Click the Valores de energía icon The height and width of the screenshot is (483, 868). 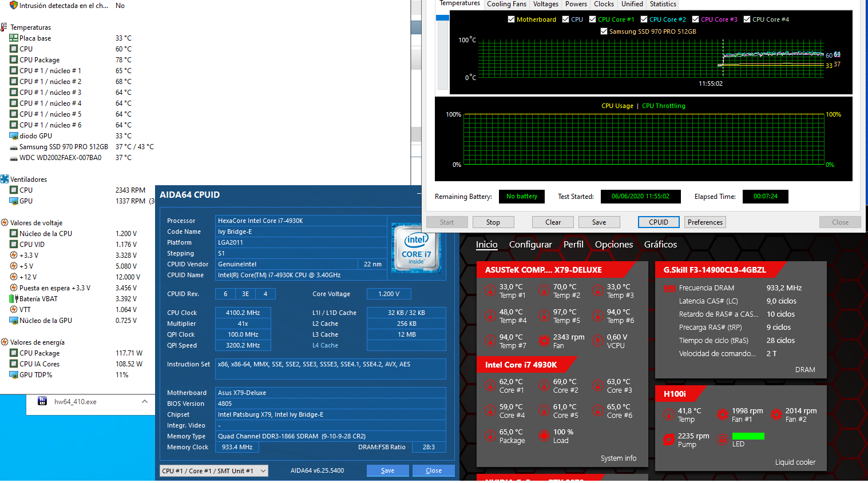(5, 342)
